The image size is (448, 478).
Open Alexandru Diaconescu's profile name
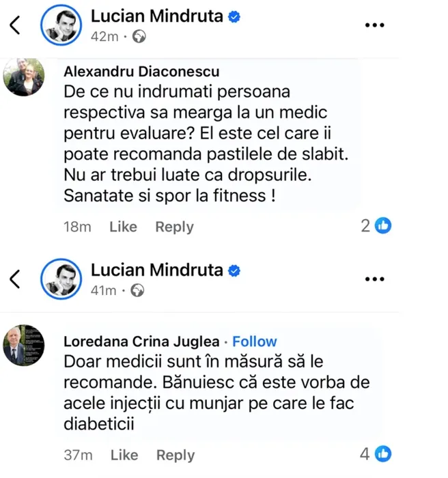point(142,72)
